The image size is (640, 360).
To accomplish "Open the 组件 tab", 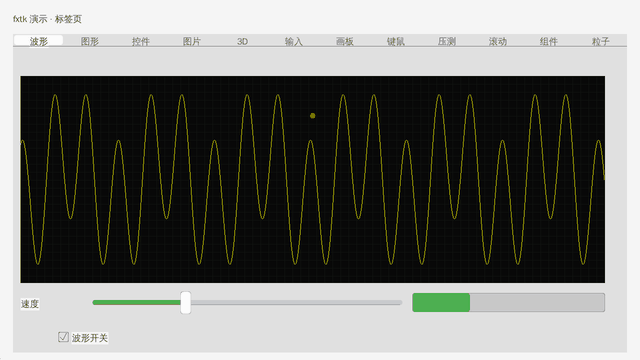I will pyautogui.click(x=549, y=41).
